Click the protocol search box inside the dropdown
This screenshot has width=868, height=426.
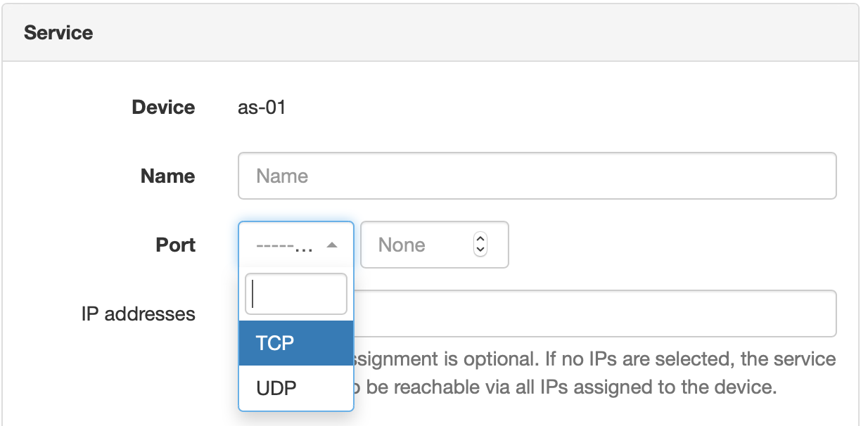pyautogui.click(x=295, y=294)
